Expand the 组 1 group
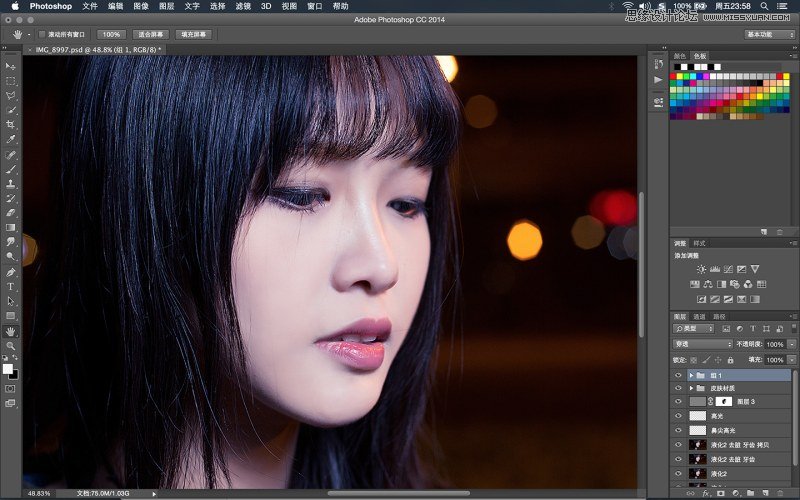This screenshot has width=800, height=500. click(x=691, y=375)
